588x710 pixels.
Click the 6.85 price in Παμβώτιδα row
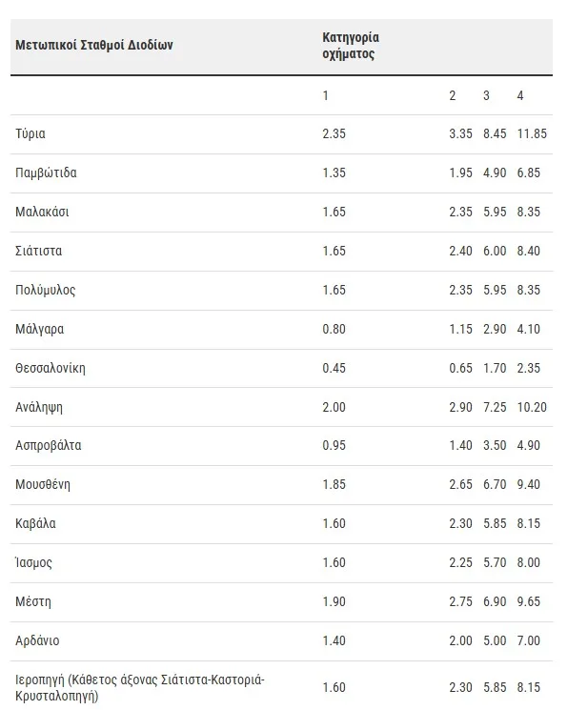pos(528,173)
